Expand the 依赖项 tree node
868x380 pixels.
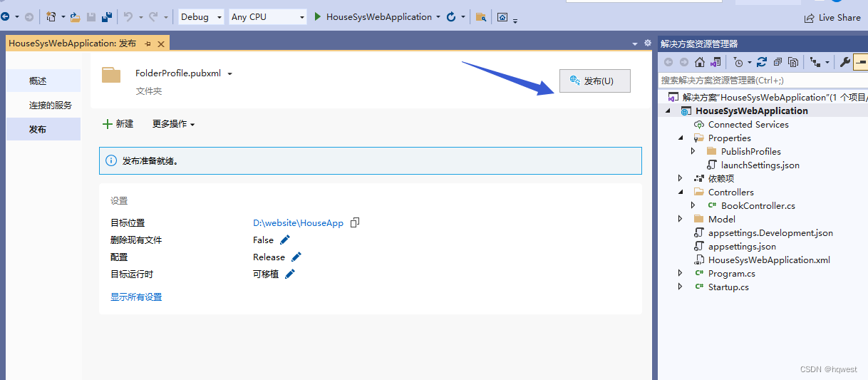click(681, 178)
